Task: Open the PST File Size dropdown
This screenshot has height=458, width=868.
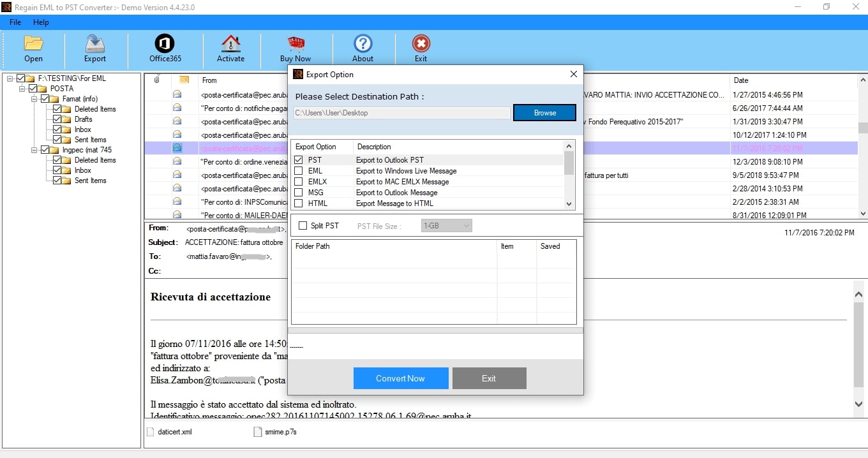Action: [447, 226]
